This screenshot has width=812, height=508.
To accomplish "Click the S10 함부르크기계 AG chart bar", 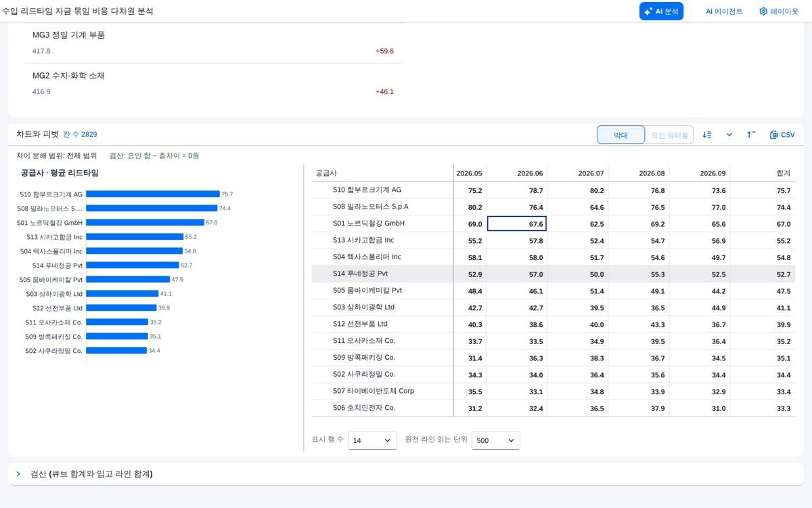I will (153, 194).
